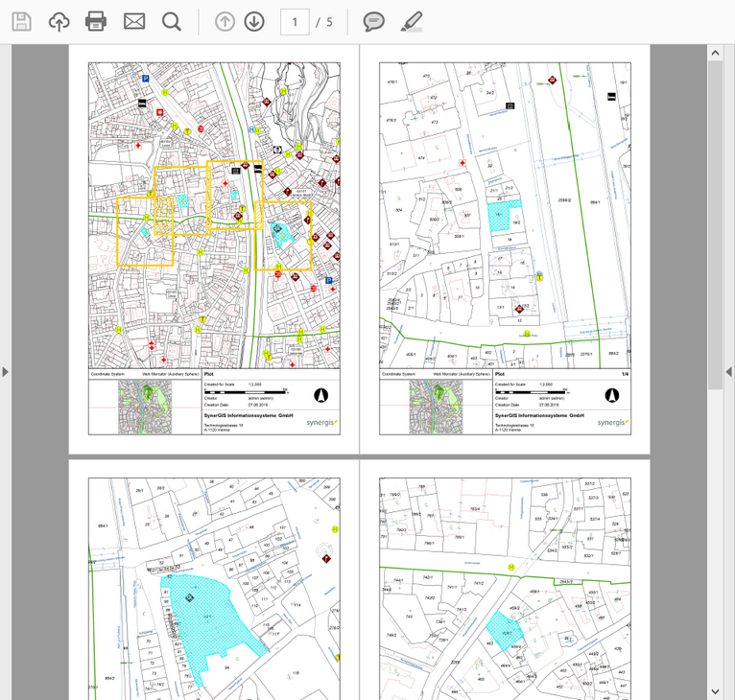Click the Save file icon

point(21,21)
